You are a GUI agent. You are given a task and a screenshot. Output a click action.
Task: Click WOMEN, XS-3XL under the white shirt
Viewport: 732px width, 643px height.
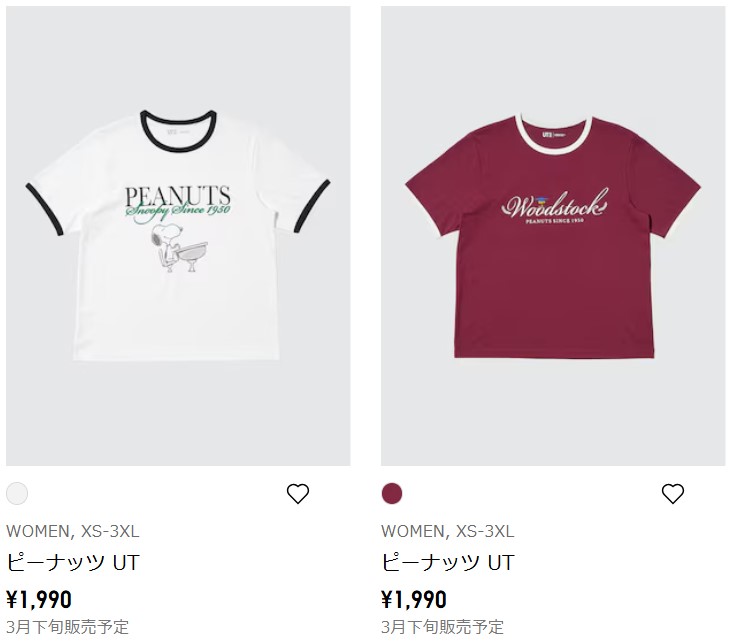pyautogui.click(x=73, y=531)
